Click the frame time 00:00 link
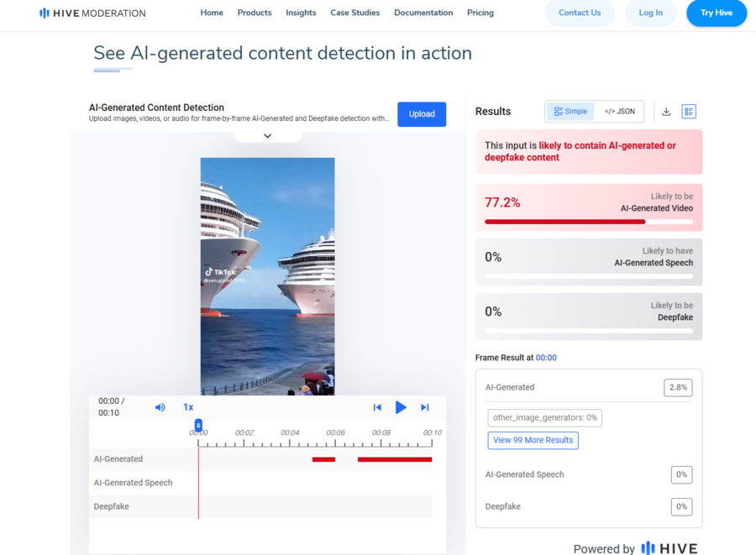The width and height of the screenshot is (756, 555). pyautogui.click(x=546, y=358)
